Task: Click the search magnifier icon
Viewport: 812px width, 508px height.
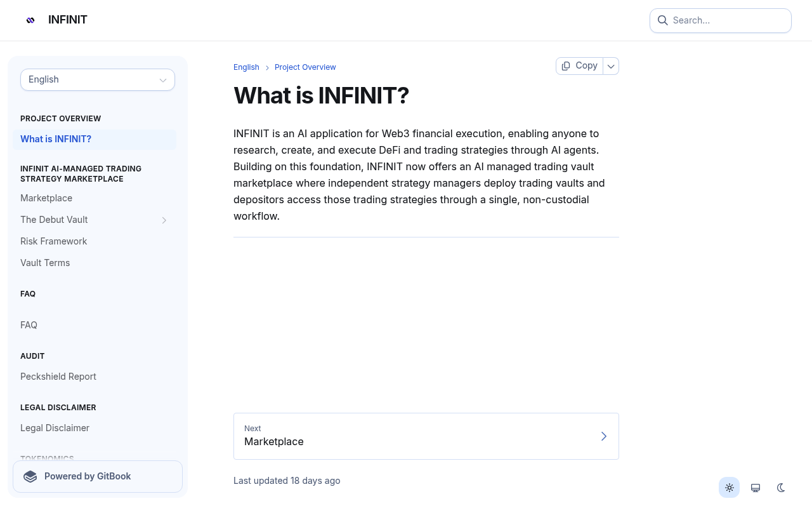Action: pos(662,20)
